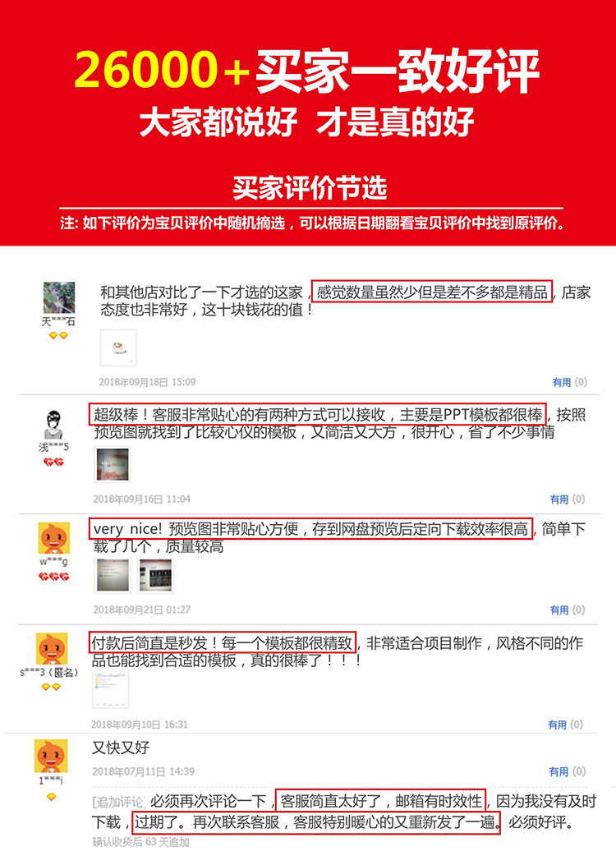Click the yellow diamond rating under 天***石
The width and height of the screenshot is (616, 856).
click(58, 336)
